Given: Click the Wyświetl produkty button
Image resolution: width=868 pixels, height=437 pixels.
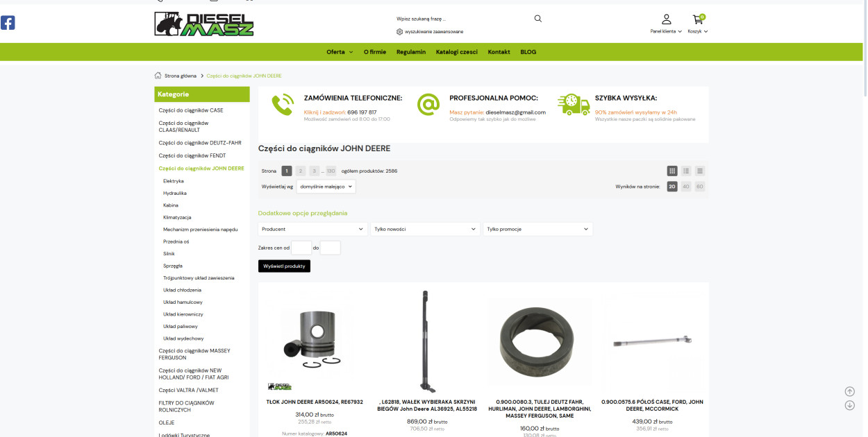Looking at the screenshot, I should tap(284, 266).
